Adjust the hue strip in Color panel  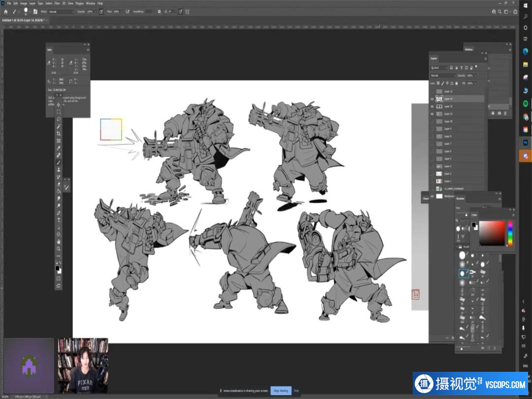point(510,233)
